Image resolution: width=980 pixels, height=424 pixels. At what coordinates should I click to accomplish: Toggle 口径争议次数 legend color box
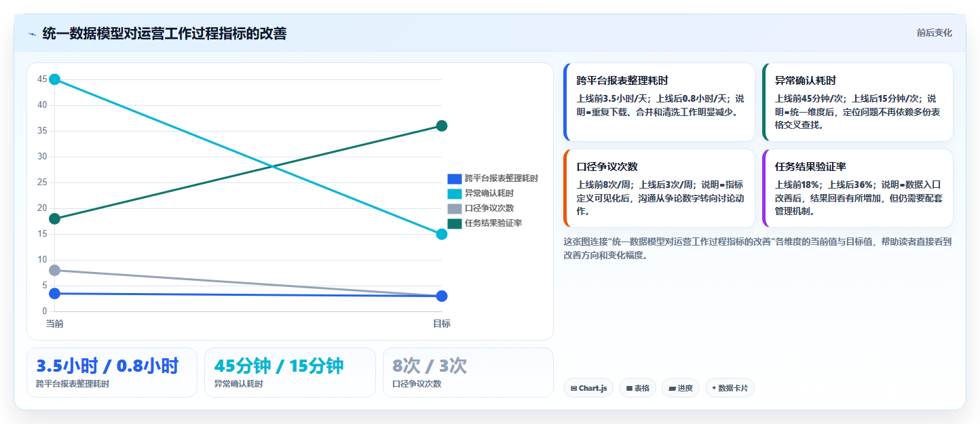[454, 208]
